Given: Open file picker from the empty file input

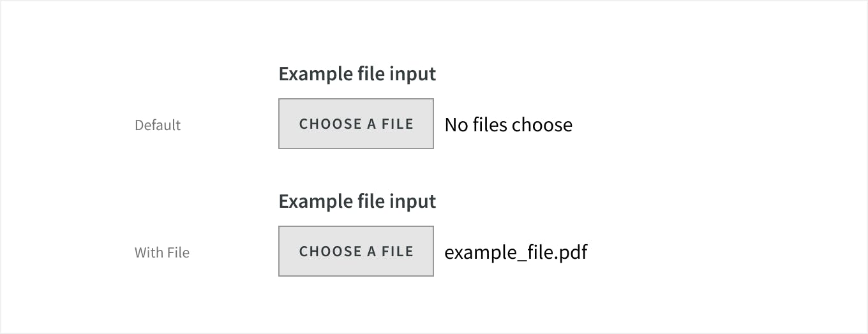Looking at the screenshot, I should (x=356, y=124).
